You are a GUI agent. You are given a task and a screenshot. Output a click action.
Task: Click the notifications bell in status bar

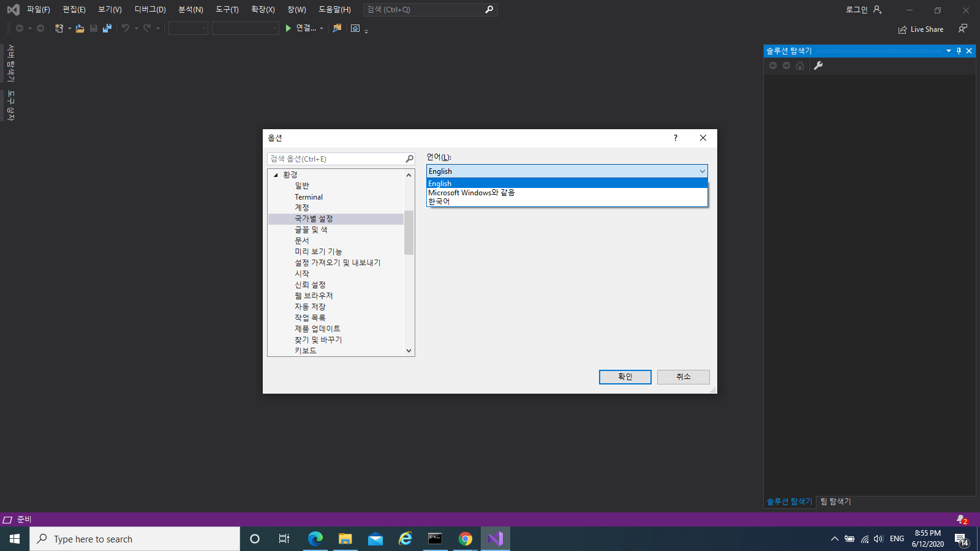(961, 520)
